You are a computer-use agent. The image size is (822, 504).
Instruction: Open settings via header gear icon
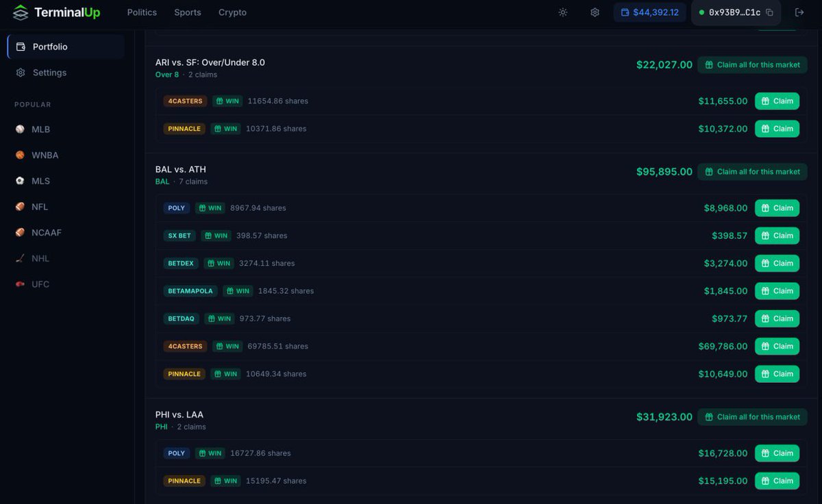coord(595,12)
